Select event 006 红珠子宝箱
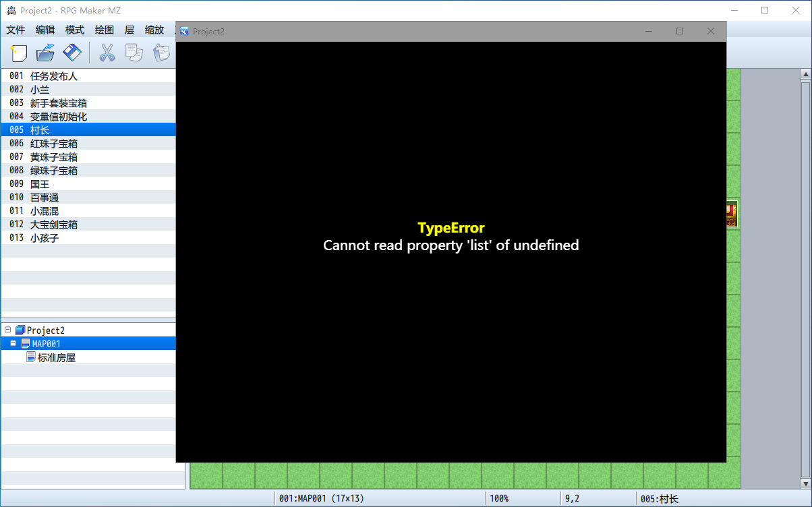This screenshot has width=812, height=507. tap(88, 144)
